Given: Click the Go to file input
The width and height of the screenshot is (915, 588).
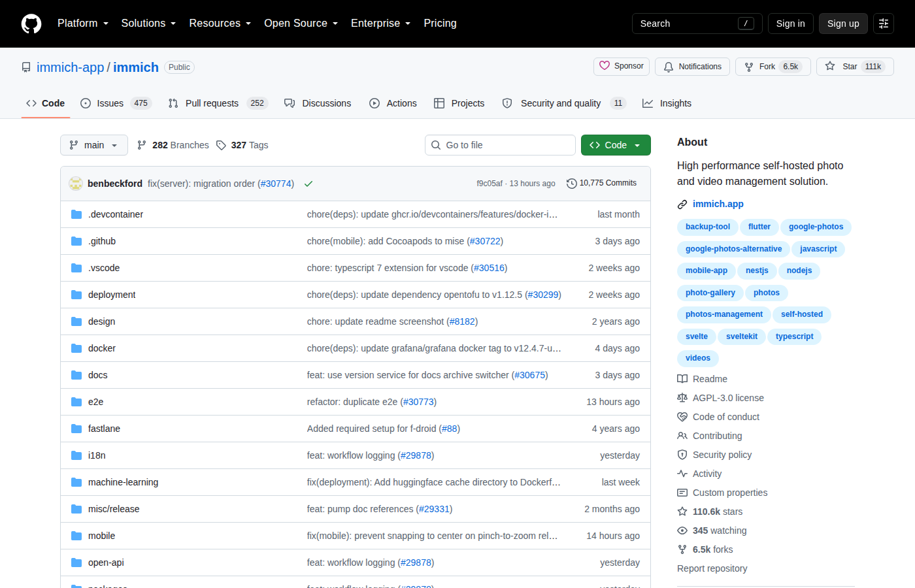Looking at the screenshot, I should (500, 145).
